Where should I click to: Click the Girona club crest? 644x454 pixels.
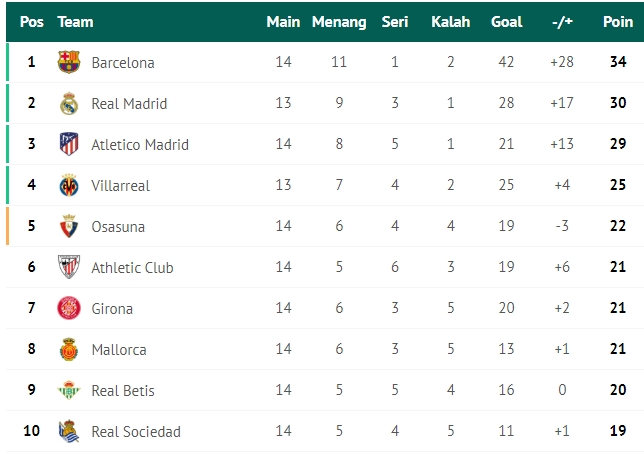[69, 308]
